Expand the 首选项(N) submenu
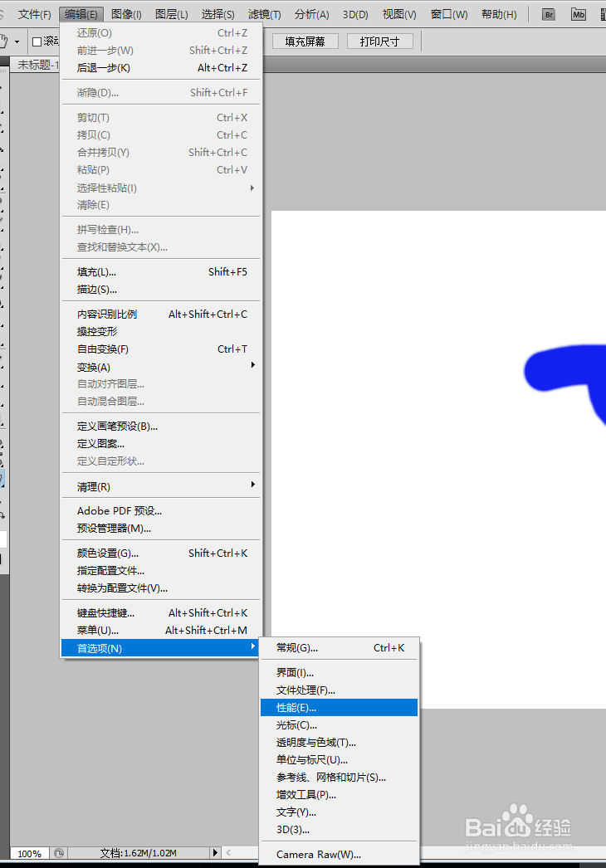This screenshot has width=606, height=868. pyautogui.click(x=161, y=648)
